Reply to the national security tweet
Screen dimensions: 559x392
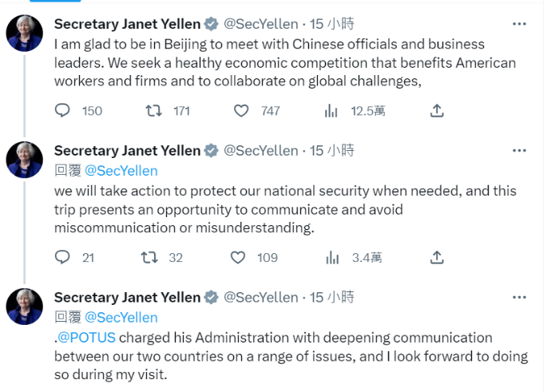[x=62, y=257]
